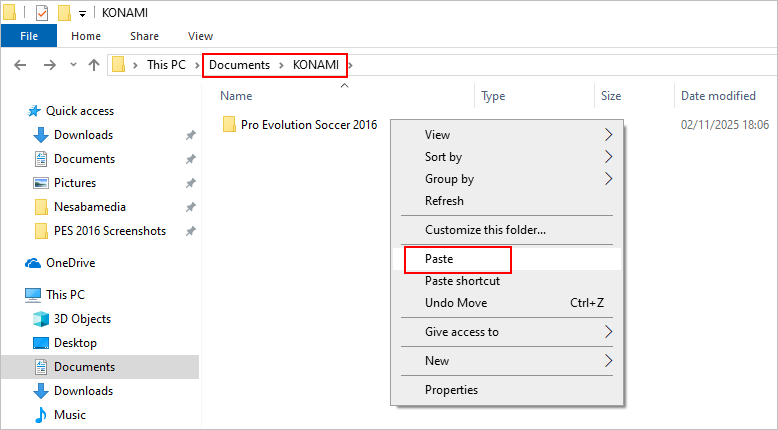Open the Quick Access Toolbar dropdown arrow
This screenshot has height=430, width=778.
pos(81,14)
